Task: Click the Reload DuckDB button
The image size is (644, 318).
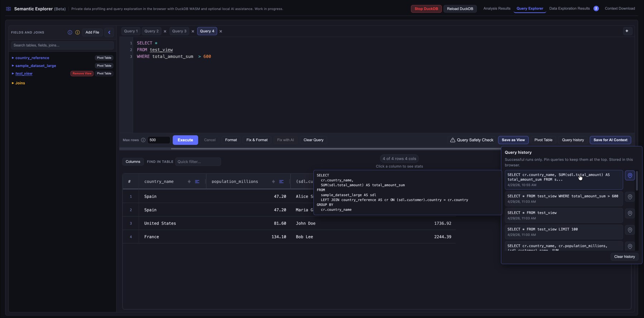Action: pyautogui.click(x=460, y=9)
